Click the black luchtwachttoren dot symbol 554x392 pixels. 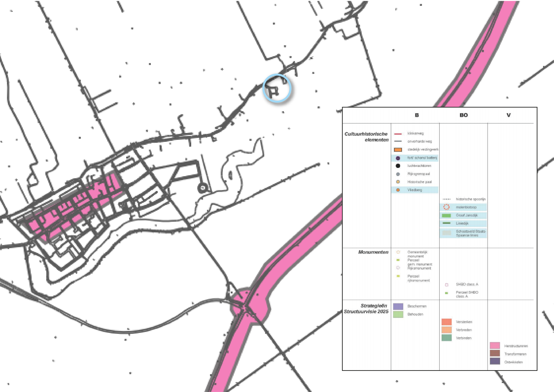pyautogui.click(x=398, y=166)
